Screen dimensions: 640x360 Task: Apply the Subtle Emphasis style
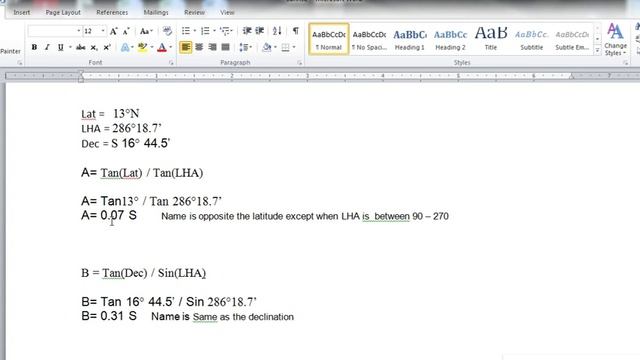pyautogui.click(x=572, y=40)
